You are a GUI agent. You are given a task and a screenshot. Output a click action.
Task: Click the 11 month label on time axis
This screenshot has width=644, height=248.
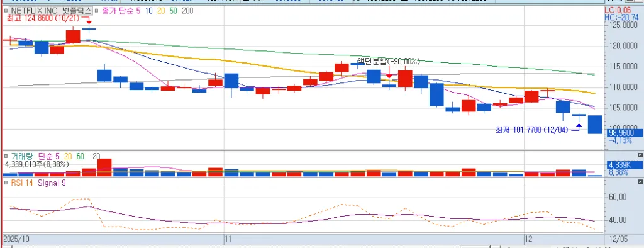point(228,239)
